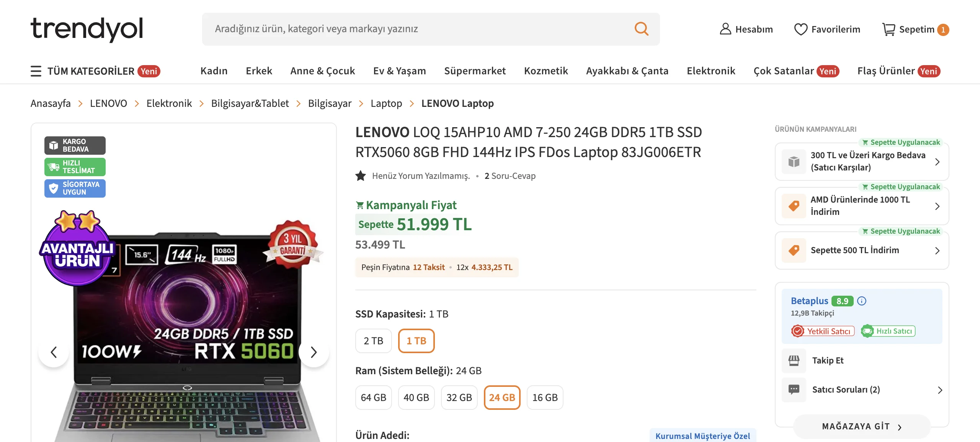Open the Elektronik category menu
The width and height of the screenshot is (980, 442).
tap(711, 71)
